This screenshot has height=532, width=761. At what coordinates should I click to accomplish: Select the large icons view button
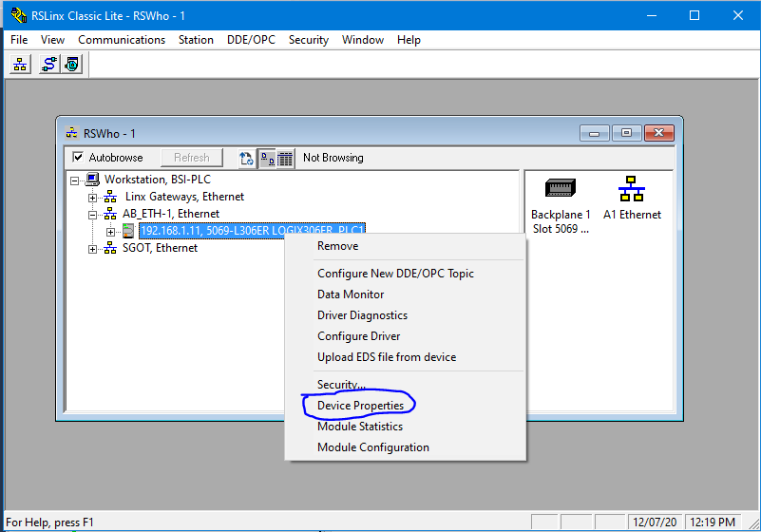[267, 159]
